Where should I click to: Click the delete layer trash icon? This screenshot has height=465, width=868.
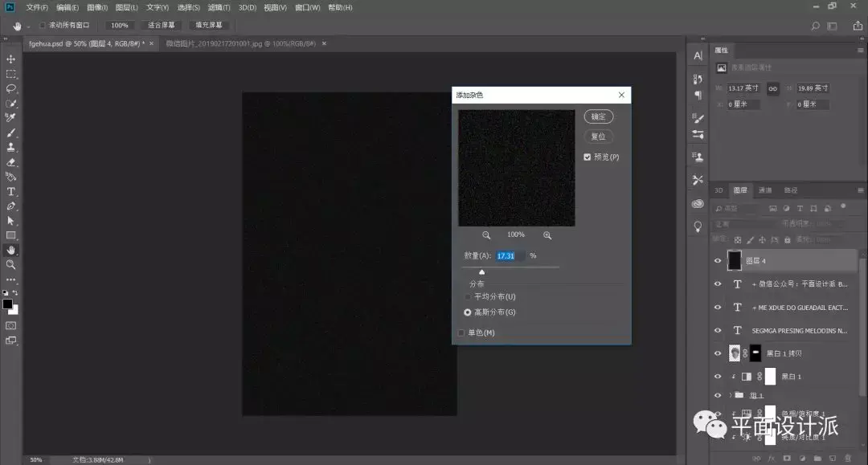coord(848,459)
